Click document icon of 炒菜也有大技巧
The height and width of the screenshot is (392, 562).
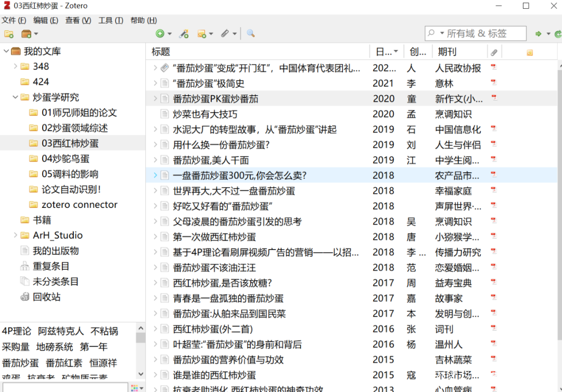pyautogui.click(x=164, y=114)
